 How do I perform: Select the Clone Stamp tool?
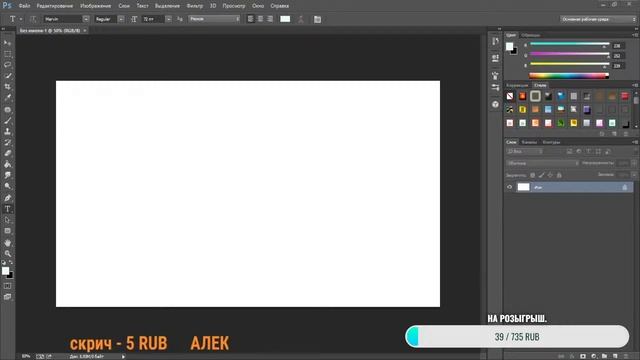click(7, 131)
